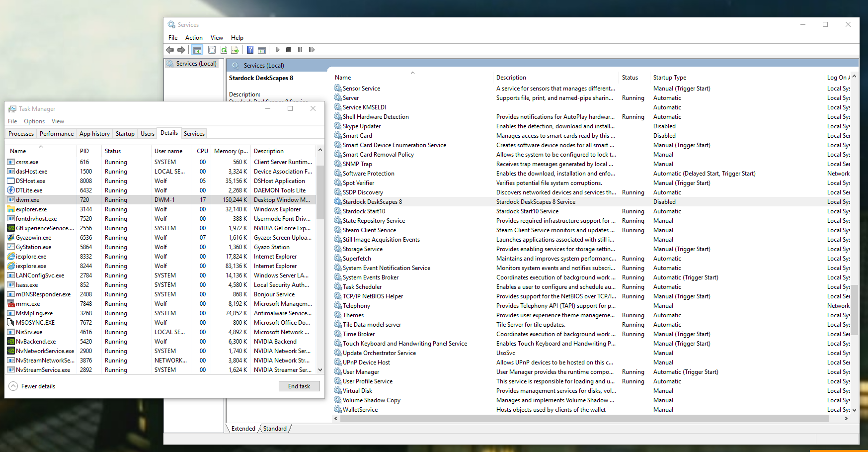Click the Stop Service square icon
Image resolution: width=868 pixels, height=452 pixels.
click(x=289, y=50)
